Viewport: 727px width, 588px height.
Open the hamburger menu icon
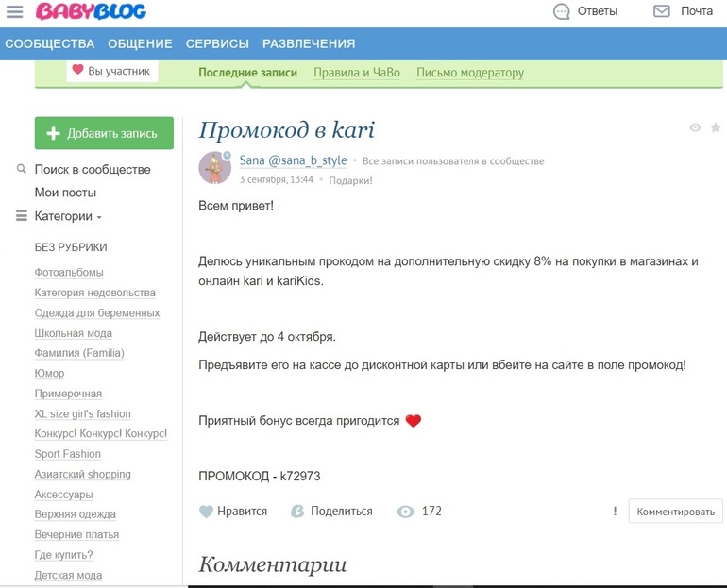pyautogui.click(x=14, y=11)
